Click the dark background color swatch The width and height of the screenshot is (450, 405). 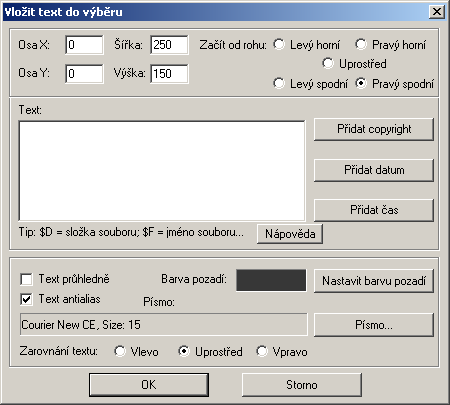271,280
